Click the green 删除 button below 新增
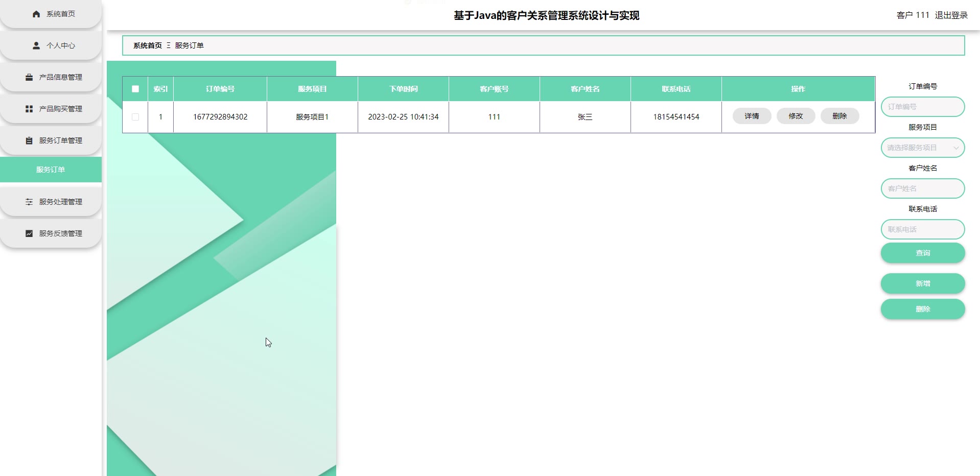The height and width of the screenshot is (476, 980). (923, 309)
